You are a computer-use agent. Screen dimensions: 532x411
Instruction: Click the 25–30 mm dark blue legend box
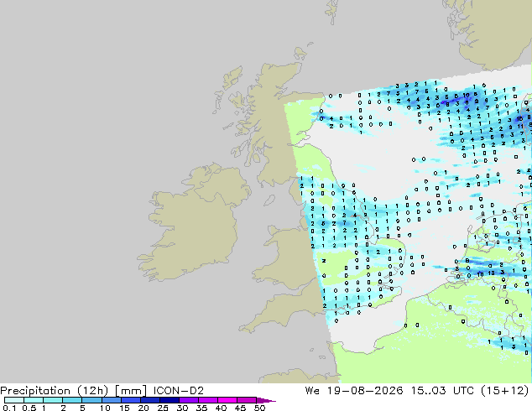pos(170,400)
